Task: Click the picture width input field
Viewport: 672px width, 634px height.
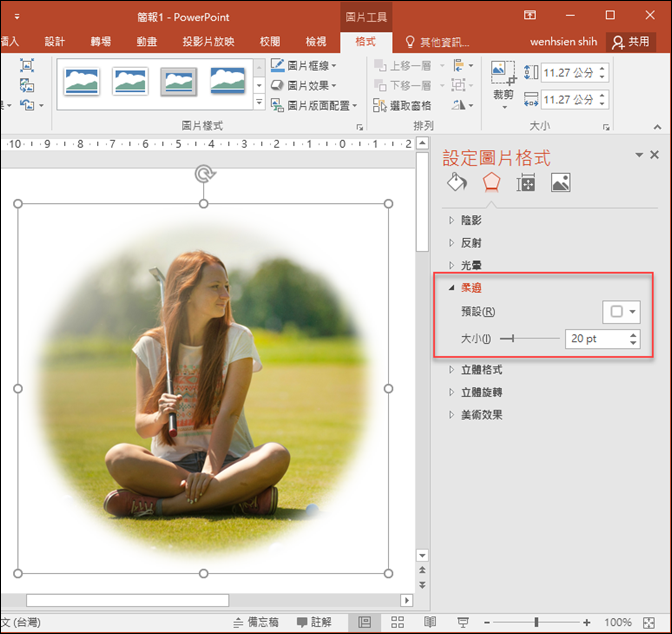Action: tap(569, 99)
